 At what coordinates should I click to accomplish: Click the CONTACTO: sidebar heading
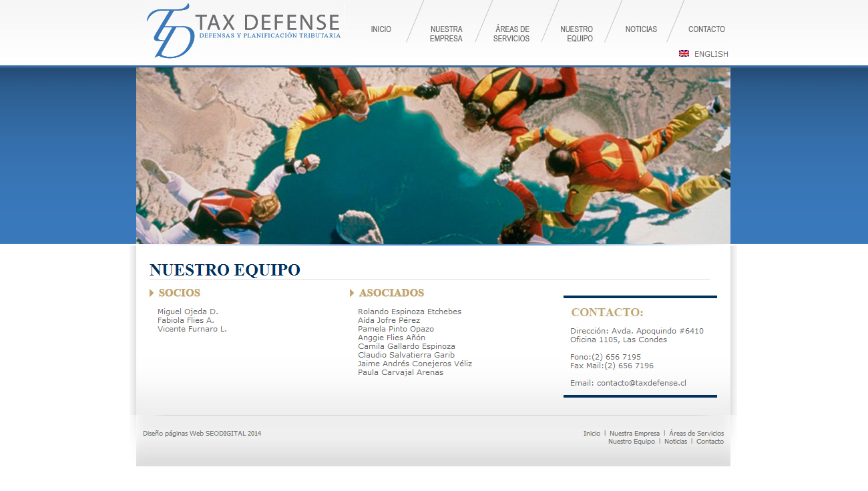(x=608, y=312)
